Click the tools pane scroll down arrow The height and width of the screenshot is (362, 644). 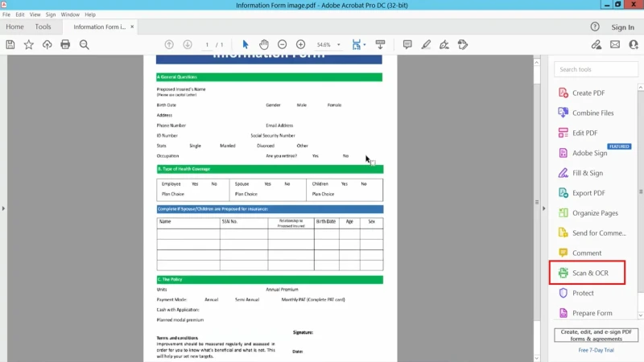point(641,315)
